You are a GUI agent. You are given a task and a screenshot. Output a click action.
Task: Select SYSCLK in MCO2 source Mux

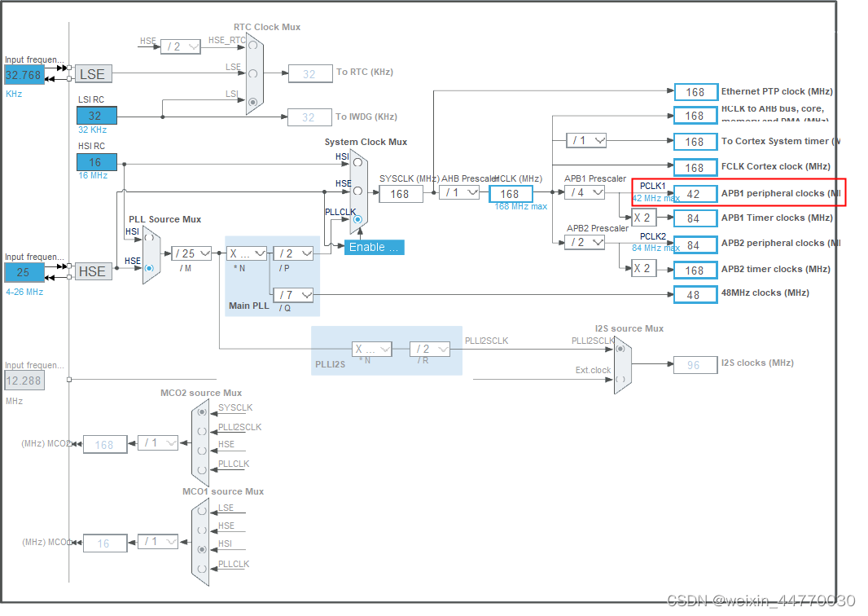[202, 412]
